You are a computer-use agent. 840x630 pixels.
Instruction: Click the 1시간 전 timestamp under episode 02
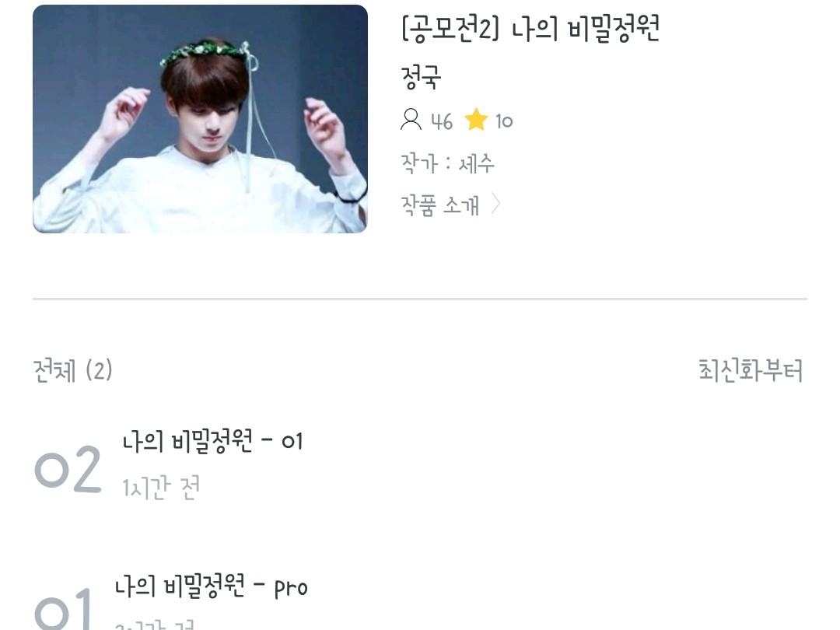point(161,488)
